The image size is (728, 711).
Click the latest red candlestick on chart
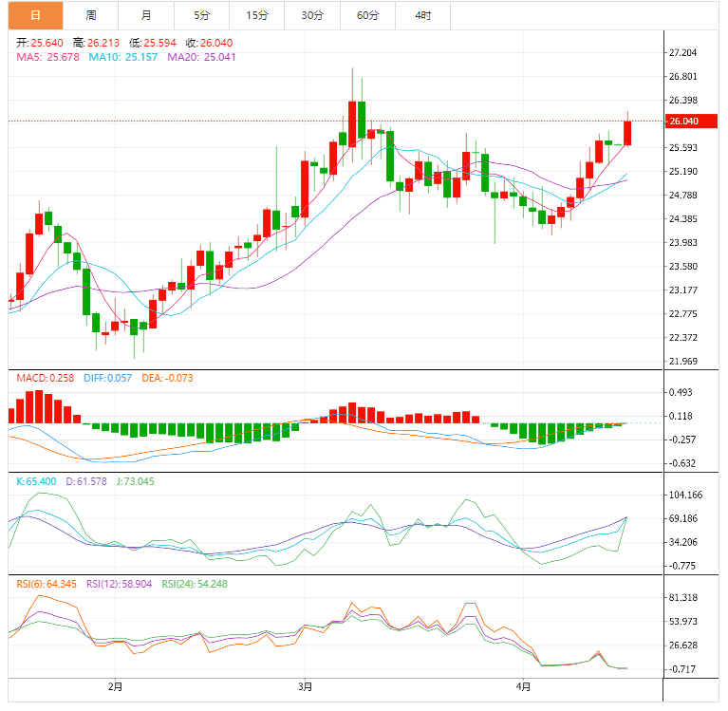click(x=627, y=133)
